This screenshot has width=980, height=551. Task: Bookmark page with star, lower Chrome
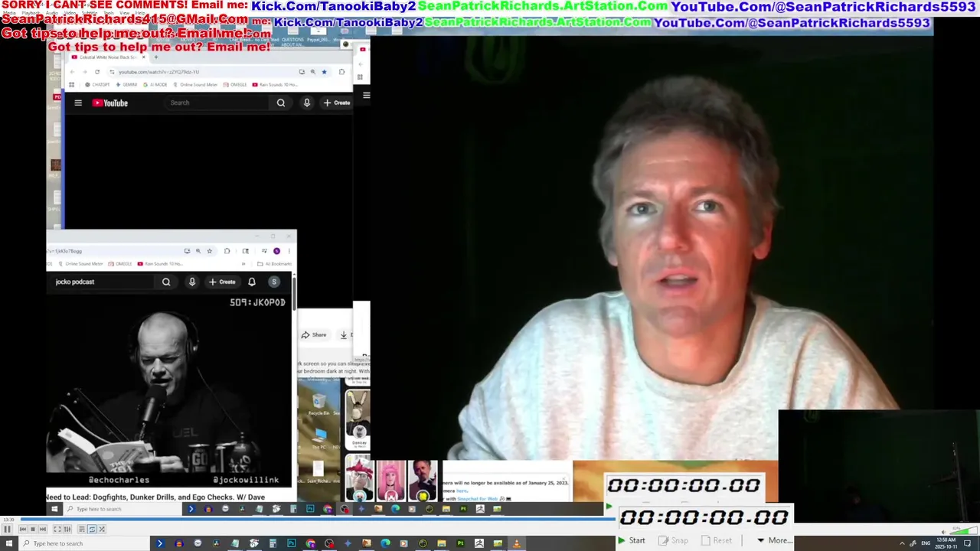coord(209,251)
